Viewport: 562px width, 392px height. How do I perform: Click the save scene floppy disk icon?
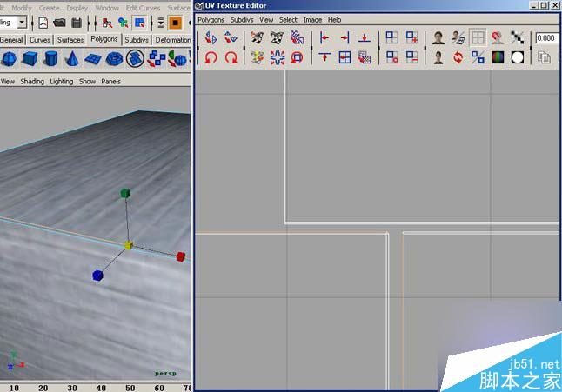point(77,23)
